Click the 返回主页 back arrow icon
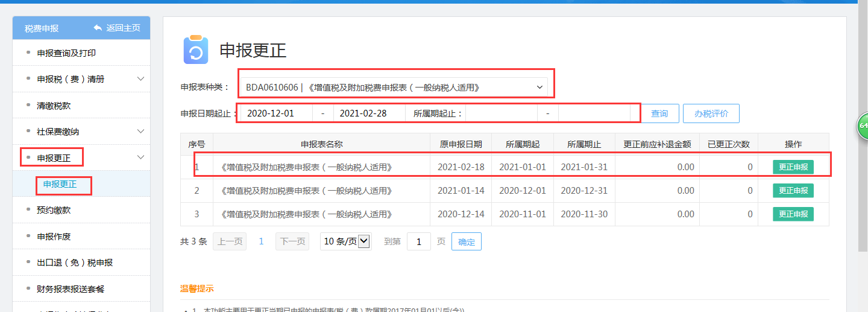 (98, 28)
